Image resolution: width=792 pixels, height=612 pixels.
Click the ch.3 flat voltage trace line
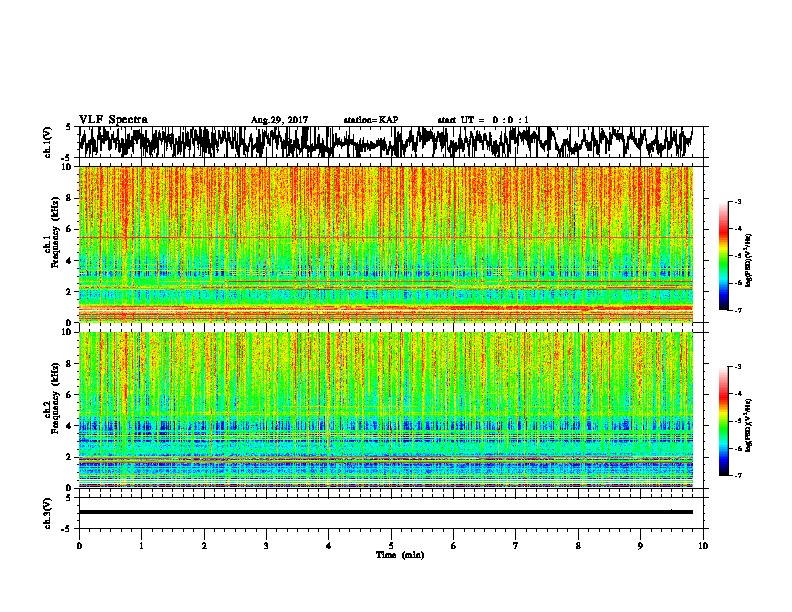(386, 512)
